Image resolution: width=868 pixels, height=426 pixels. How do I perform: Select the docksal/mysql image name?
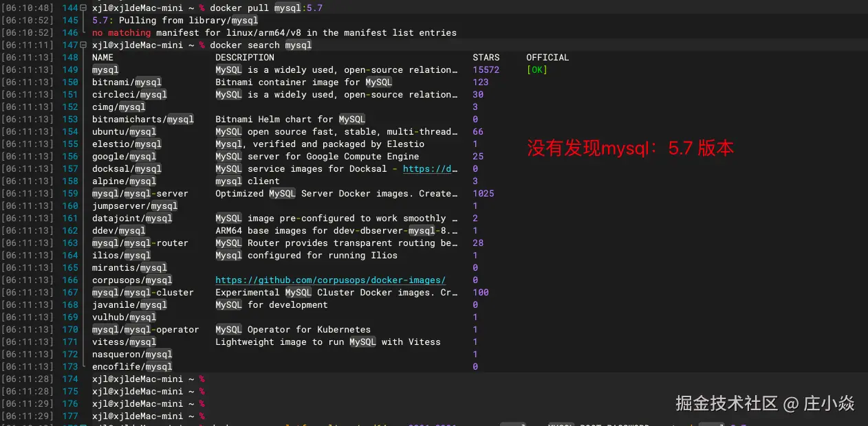point(127,169)
